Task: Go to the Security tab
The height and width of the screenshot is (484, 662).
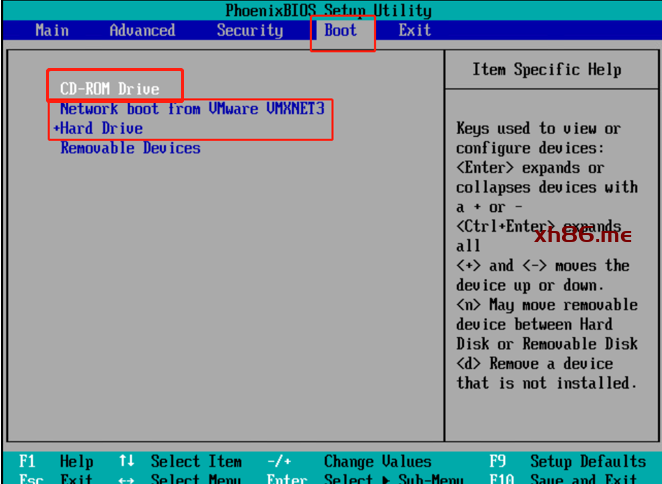Action: 250,30
